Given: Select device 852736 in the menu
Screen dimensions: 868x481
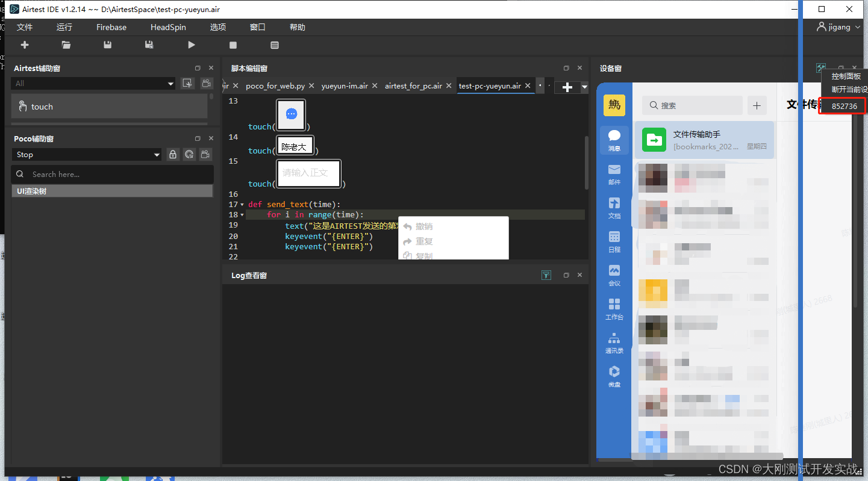Looking at the screenshot, I should click(x=845, y=106).
